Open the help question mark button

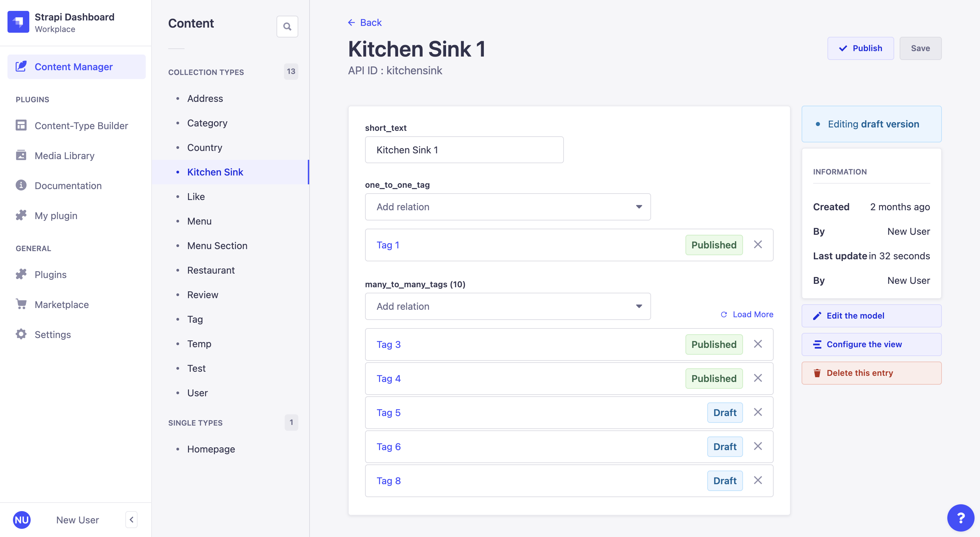click(x=960, y=518)
